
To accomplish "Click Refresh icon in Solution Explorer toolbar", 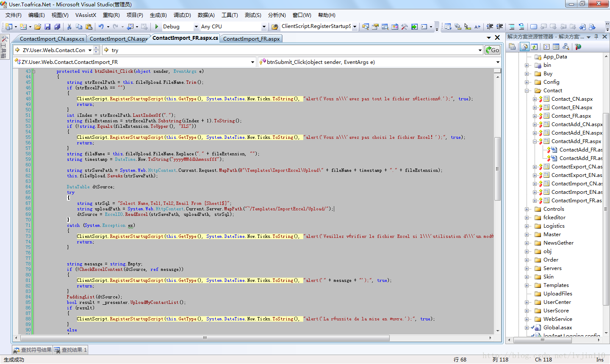I will (534, 47).
